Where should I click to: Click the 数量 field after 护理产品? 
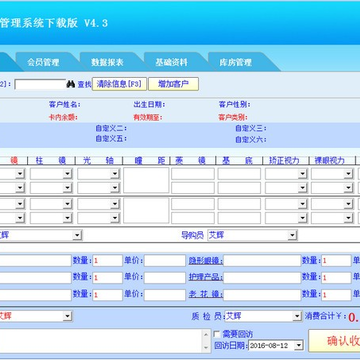pyautogui.click(x=336, y=277)
